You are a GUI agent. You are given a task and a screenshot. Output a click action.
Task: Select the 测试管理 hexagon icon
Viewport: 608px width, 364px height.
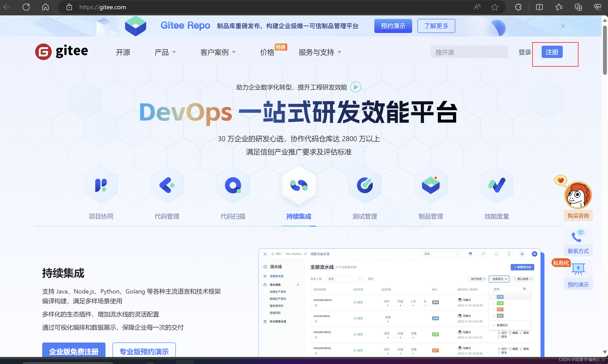365,185
